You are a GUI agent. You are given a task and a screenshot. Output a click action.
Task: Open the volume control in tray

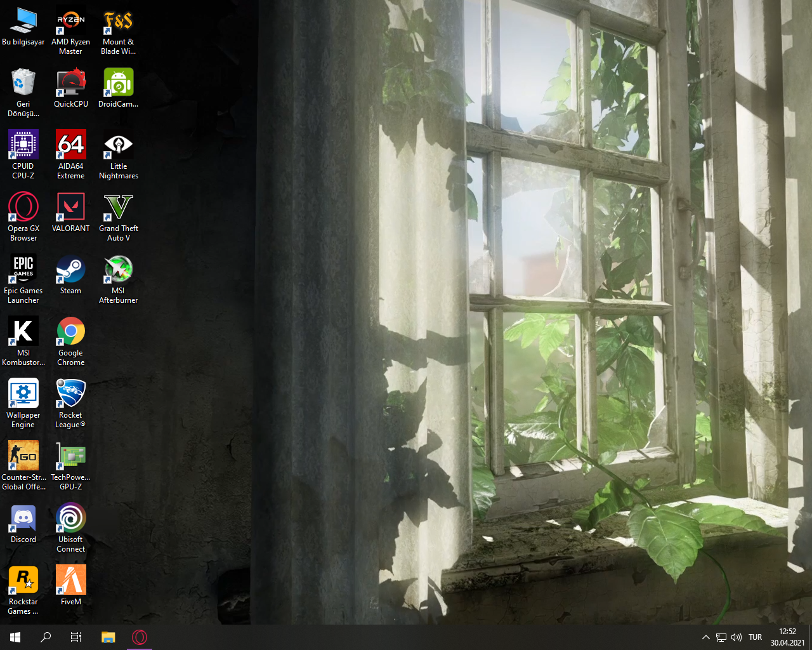(737, 637)
